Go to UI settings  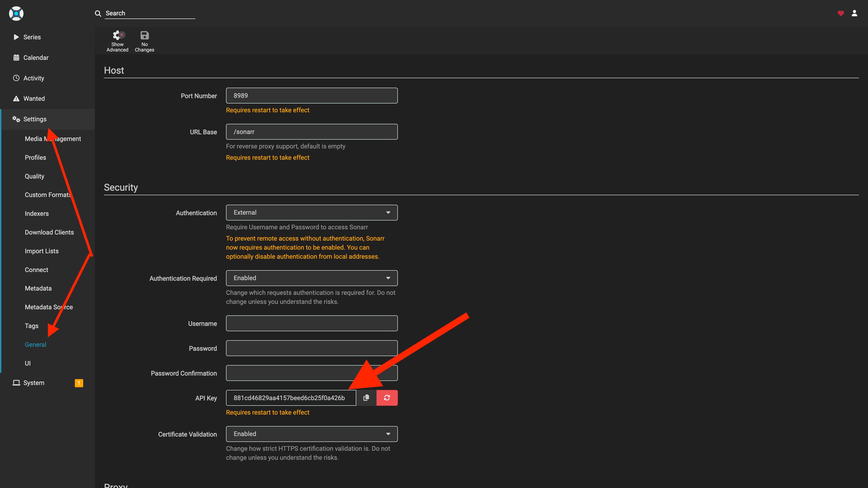click(x=28, y=363)
